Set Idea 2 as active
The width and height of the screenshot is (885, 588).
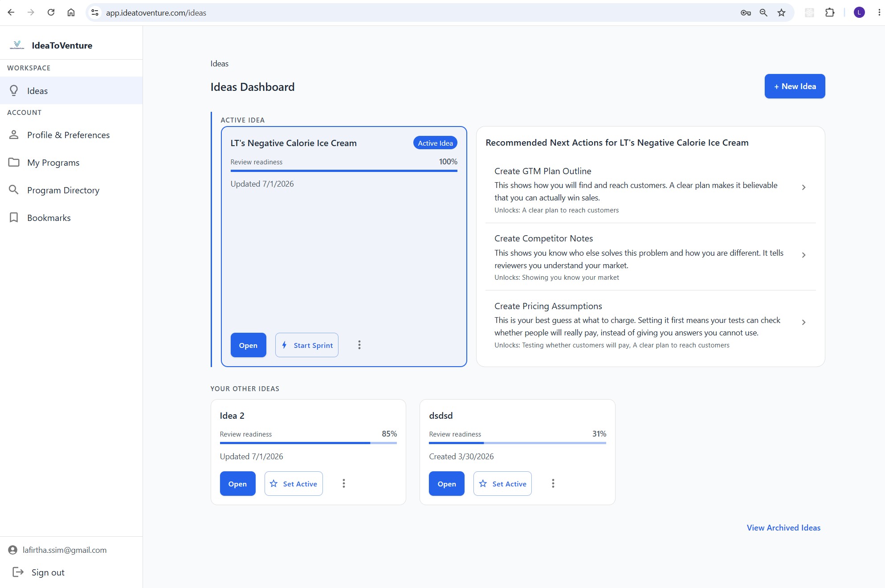coord(294,483)
